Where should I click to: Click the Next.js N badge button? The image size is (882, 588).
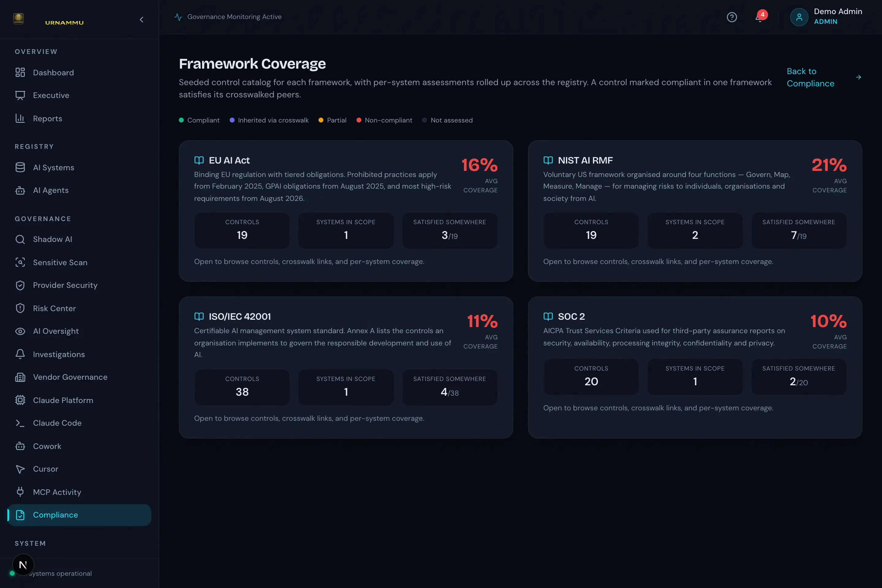tap(23, 565)
